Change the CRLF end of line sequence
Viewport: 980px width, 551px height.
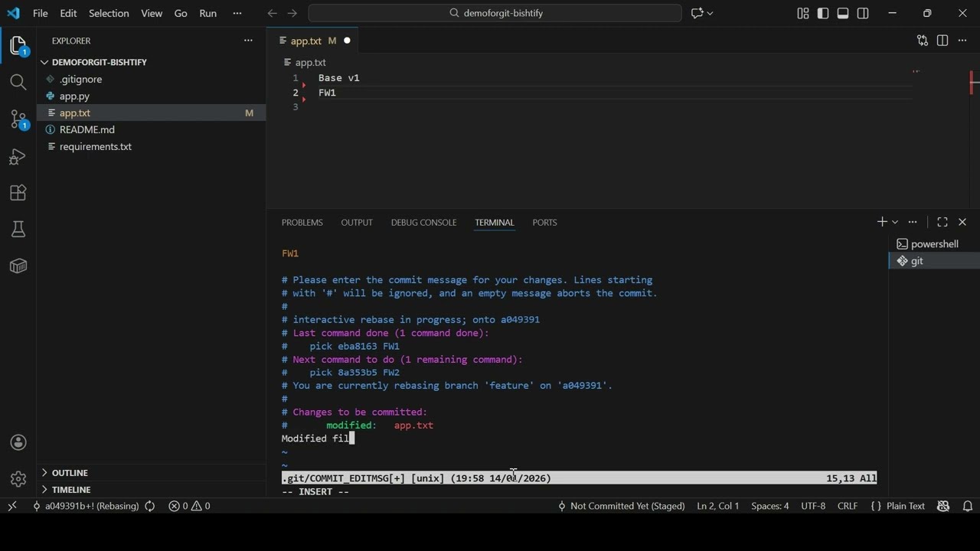[x=848, y=506]
